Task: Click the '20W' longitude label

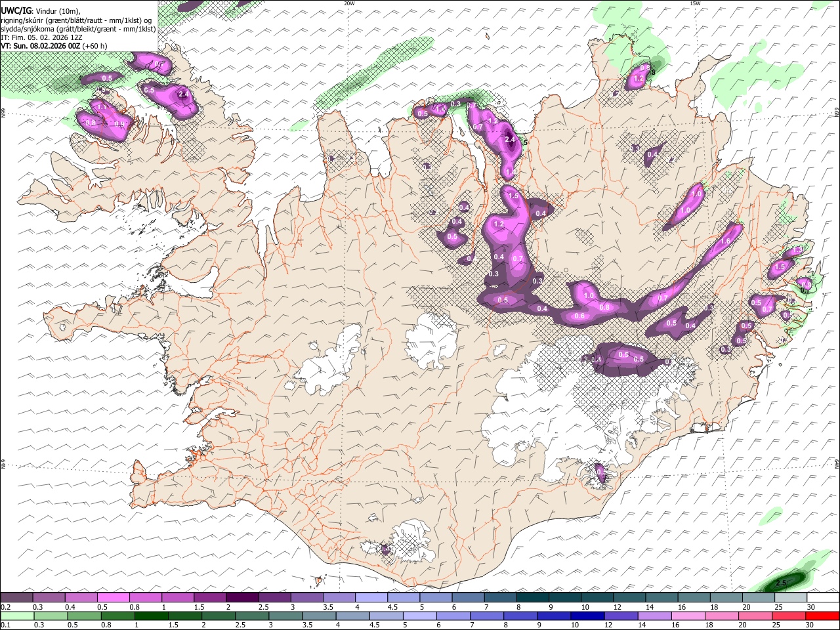Action: (350, 3)
